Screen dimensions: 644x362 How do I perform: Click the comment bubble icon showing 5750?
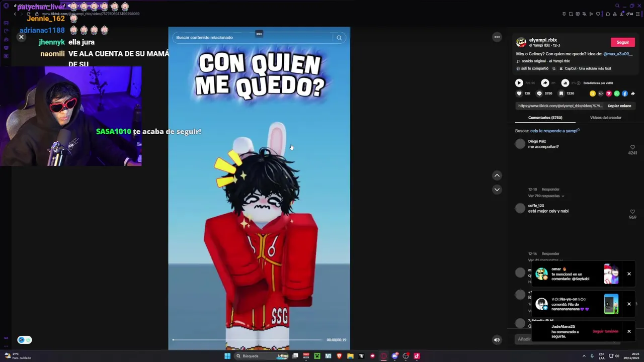coord(539,94)
